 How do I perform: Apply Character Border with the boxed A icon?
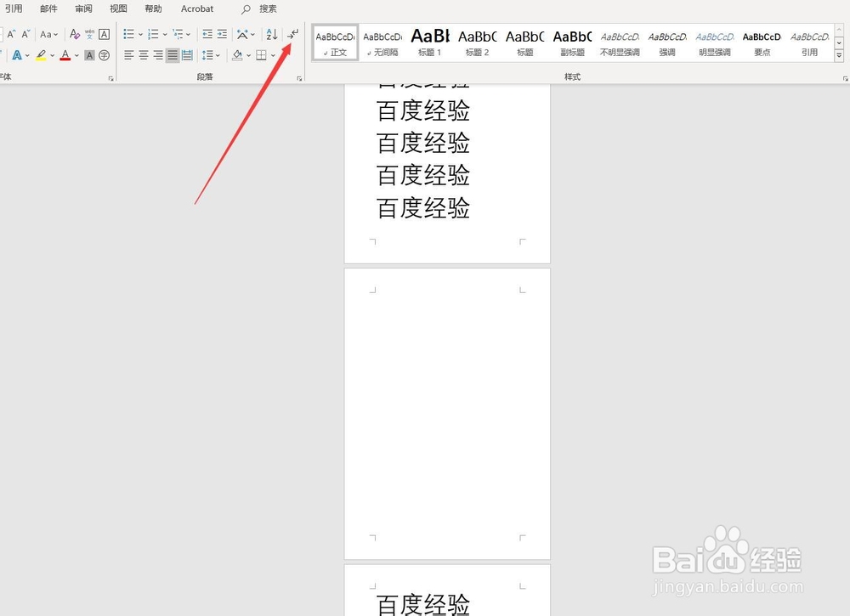[104, 34]
